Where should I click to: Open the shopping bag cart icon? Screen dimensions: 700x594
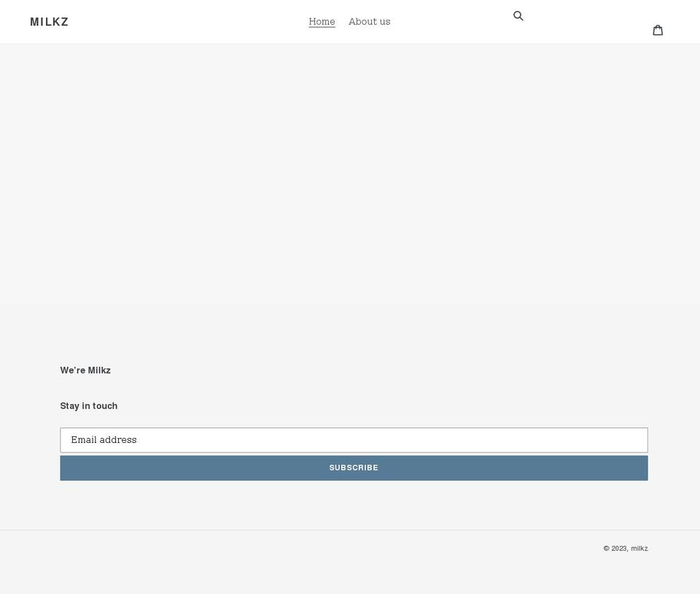pyautogui.click(x=658, y=31)
